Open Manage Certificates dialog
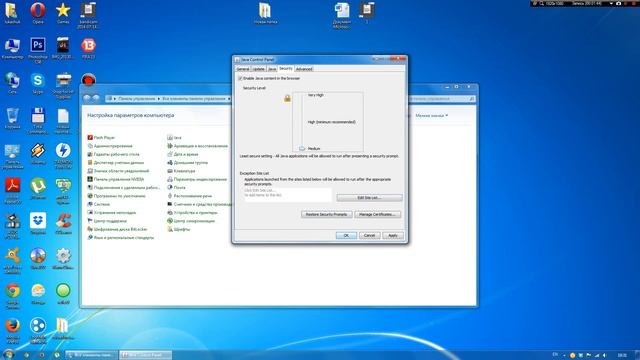Screen dimensions: 640x360 (x=377, y=214)
